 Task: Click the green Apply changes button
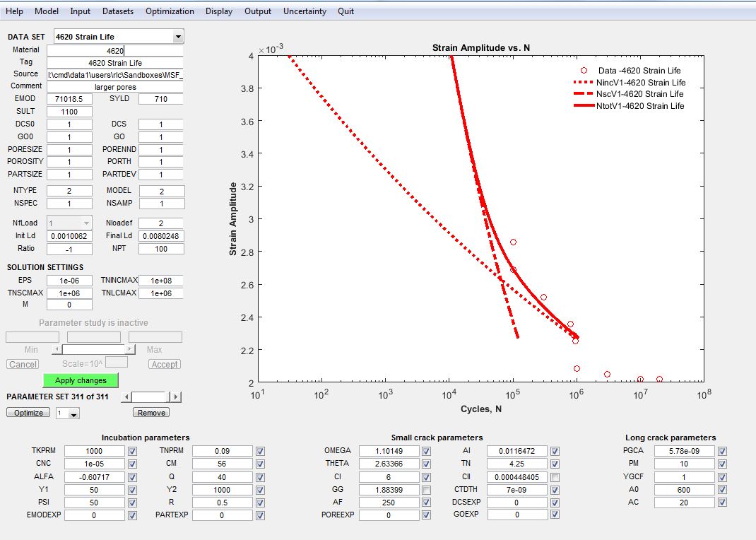(x=81, y=380)
